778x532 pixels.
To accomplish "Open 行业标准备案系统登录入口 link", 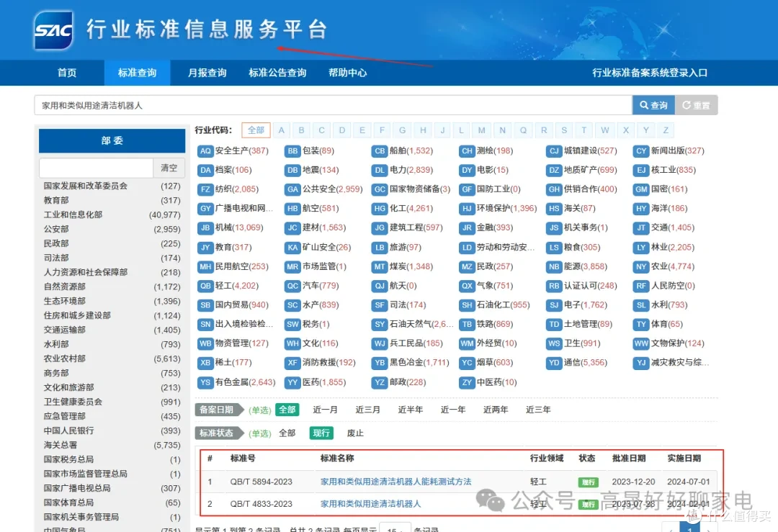I will [650, 73].
